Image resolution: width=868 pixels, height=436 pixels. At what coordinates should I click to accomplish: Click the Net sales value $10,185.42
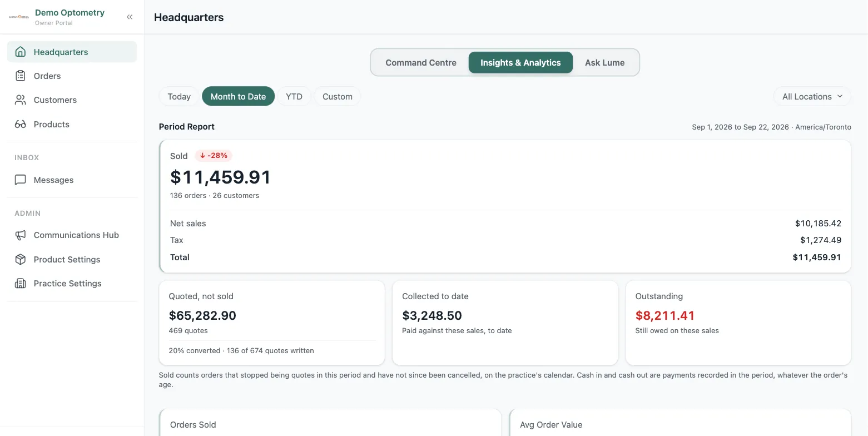(x=818, y=224)
